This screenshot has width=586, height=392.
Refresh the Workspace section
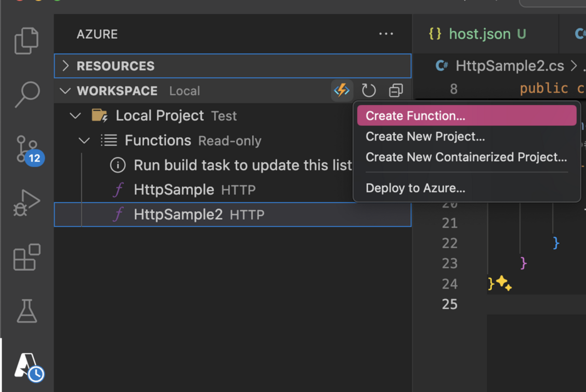369,91
